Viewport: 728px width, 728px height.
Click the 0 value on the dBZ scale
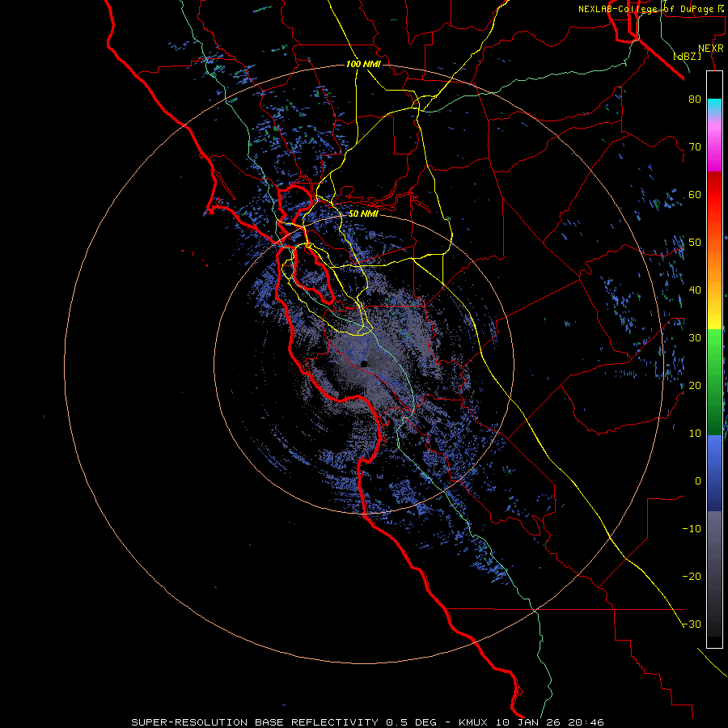(698, 481)
